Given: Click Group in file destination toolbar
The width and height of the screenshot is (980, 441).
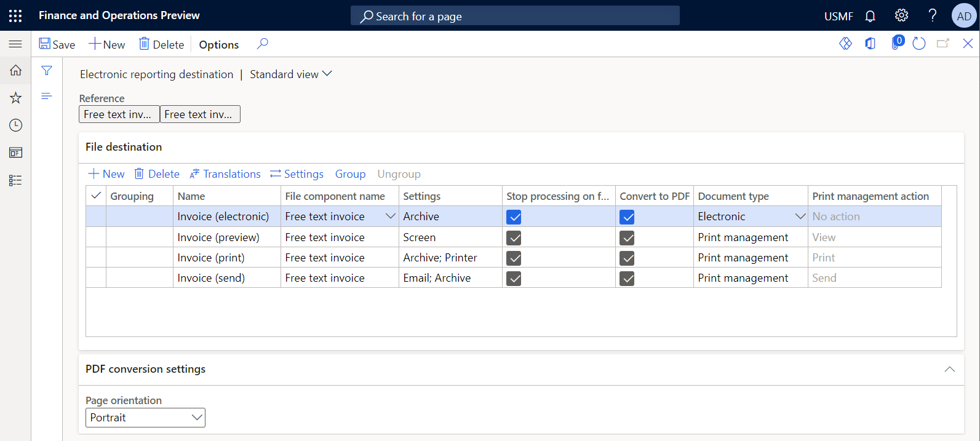Looking at the screenshot, I should click(351, 174).
